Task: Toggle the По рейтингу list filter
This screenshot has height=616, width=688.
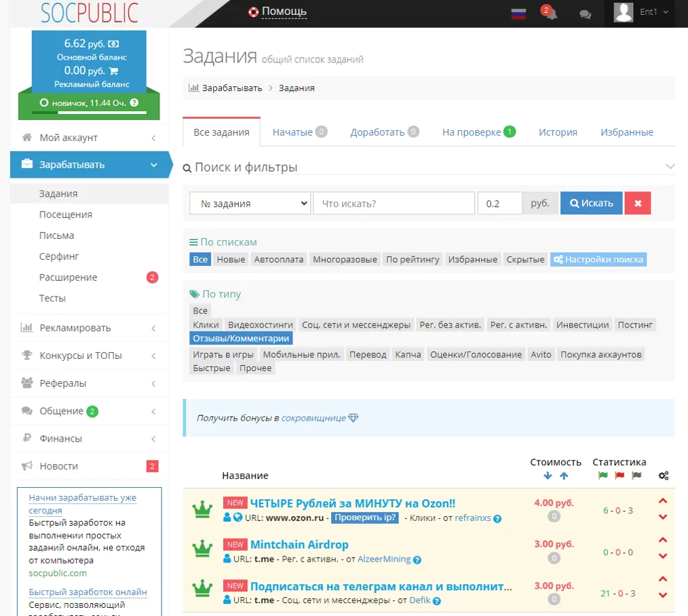Action: click(413, 259)
